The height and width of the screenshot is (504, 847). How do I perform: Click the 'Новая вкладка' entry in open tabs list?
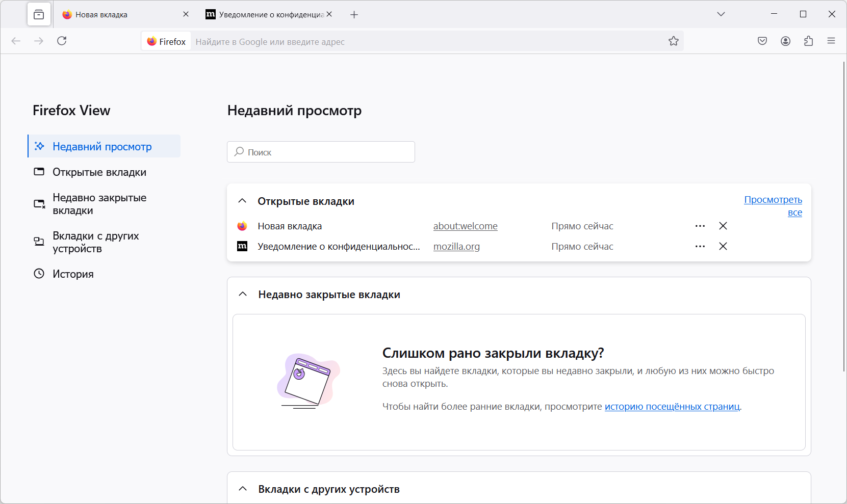(290, 226)
